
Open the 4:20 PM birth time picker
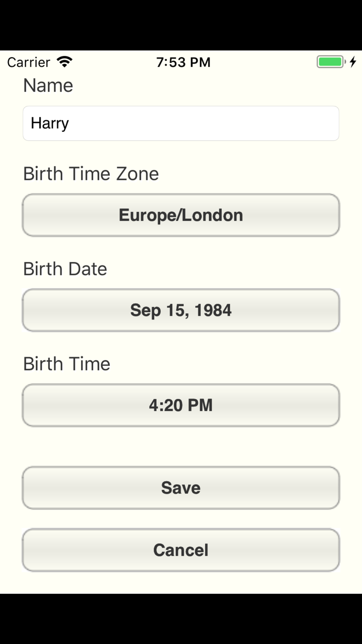[181, 405]
